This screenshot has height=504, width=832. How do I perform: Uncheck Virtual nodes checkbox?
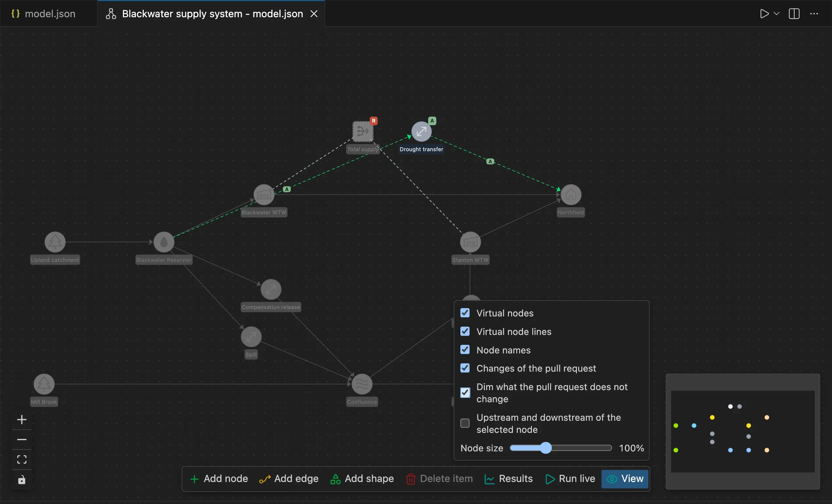465,313
